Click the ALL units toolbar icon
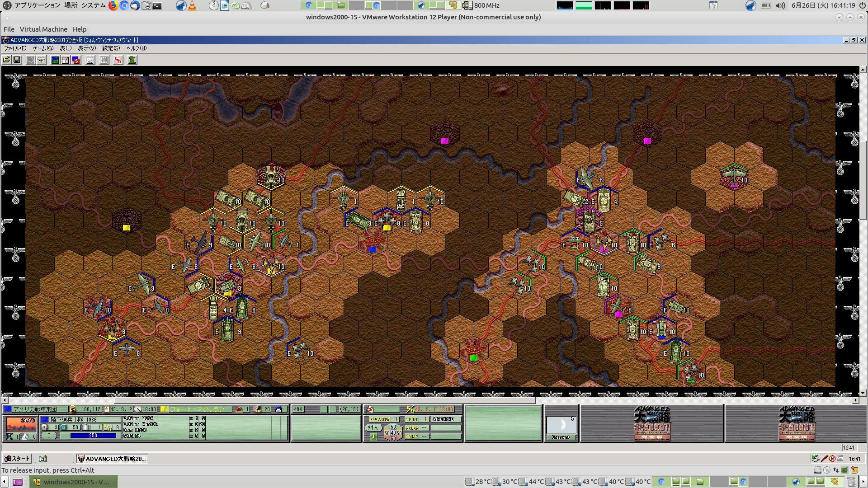The height and width of the screenshot is (488, 868). click(x=104, y=60)
